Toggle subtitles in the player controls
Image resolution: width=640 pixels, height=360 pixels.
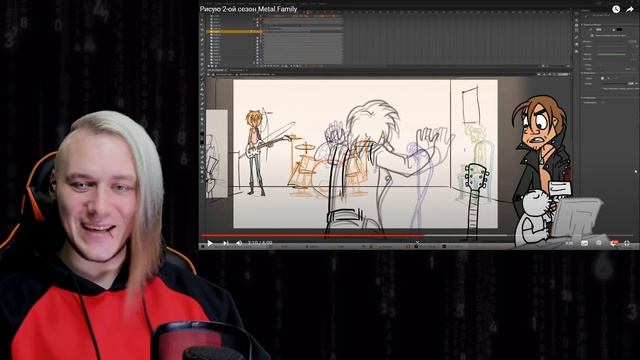pos(584,243)
